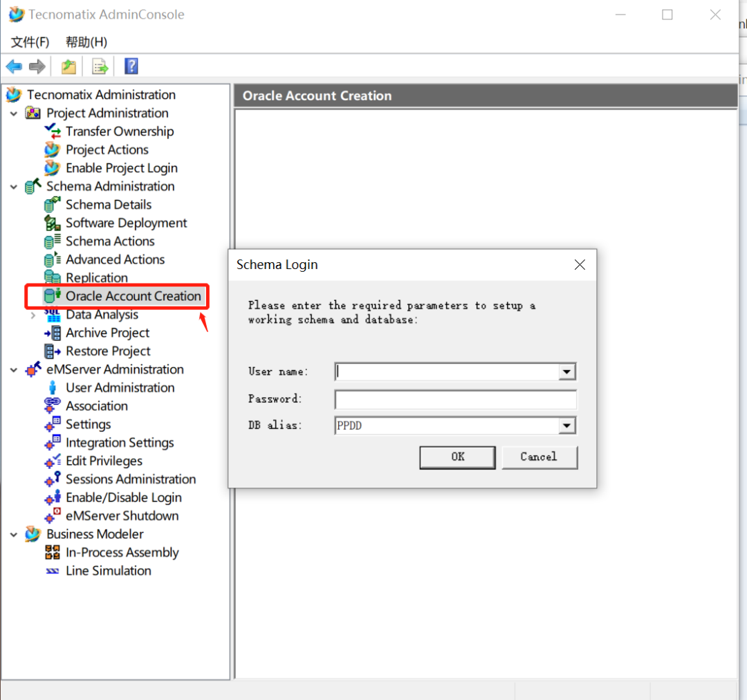The width and height of the screenshot is (747, 700).
Task: Click the Forward arrow toolbar icon
Action: [x=37, y=66]
